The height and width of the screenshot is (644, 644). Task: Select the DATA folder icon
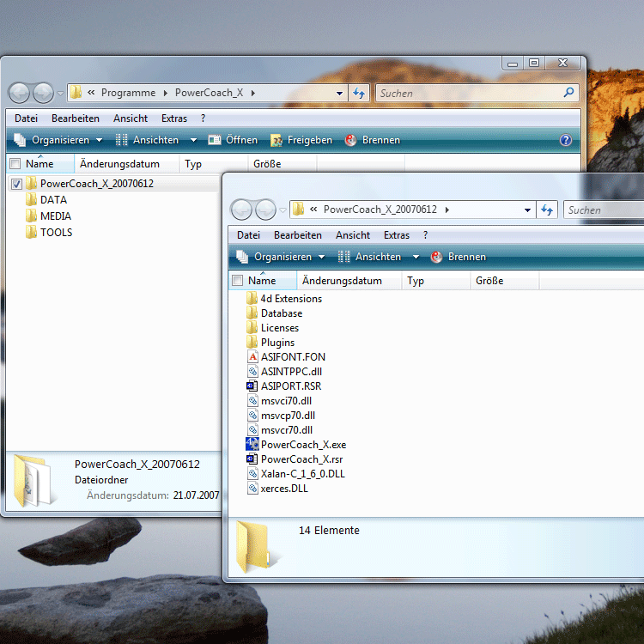[31, 199]
